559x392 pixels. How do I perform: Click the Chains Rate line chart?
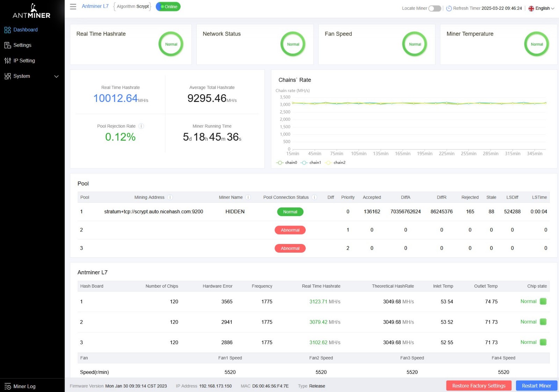[419, 123]
